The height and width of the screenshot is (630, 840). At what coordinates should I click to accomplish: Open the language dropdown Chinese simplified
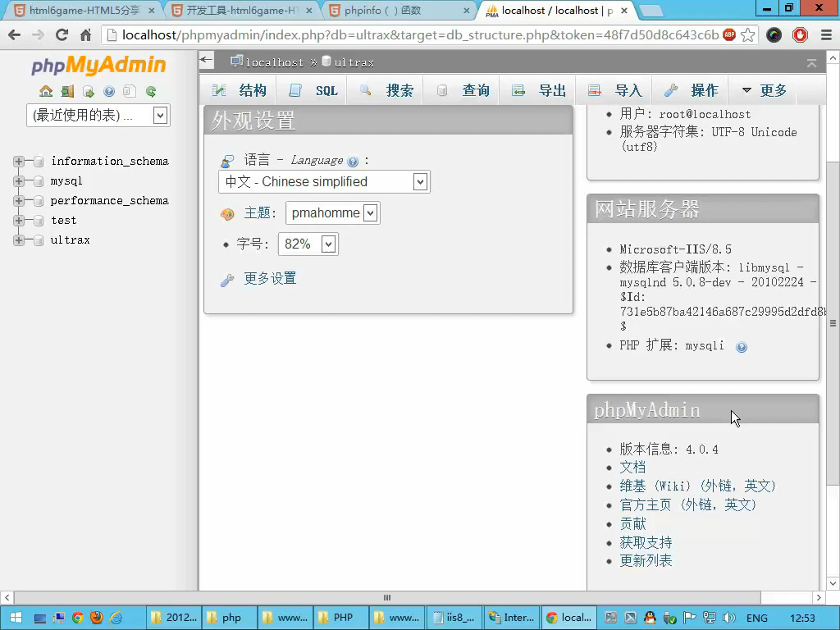point(324,182)
